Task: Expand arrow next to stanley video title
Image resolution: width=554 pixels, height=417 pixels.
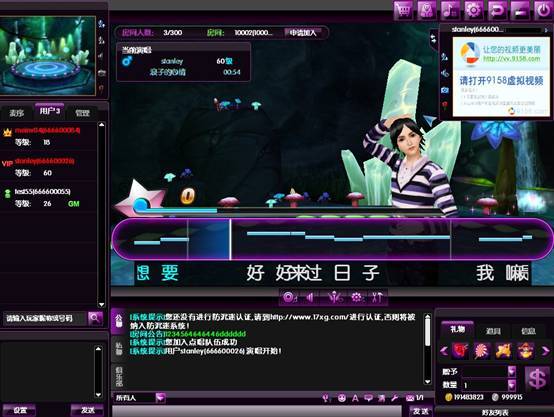Action: 546,31
